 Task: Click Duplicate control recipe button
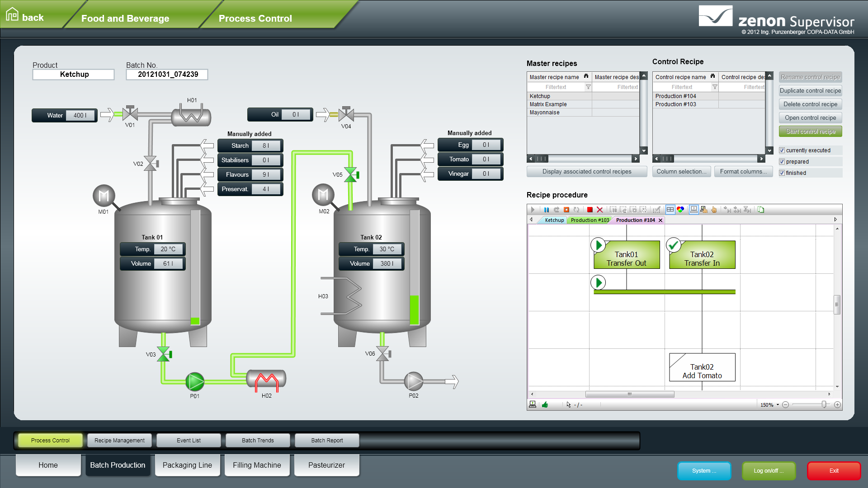pyautogui.click(x=810, y=91)
